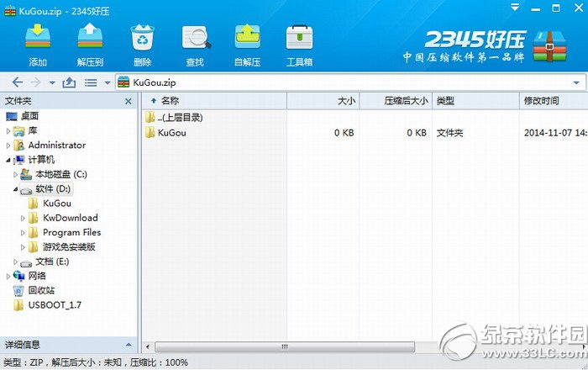Open the 查找 (Find) magnifier tool
Image resolution: width=588 pixels, height=370 pixels.
point(196,37)
